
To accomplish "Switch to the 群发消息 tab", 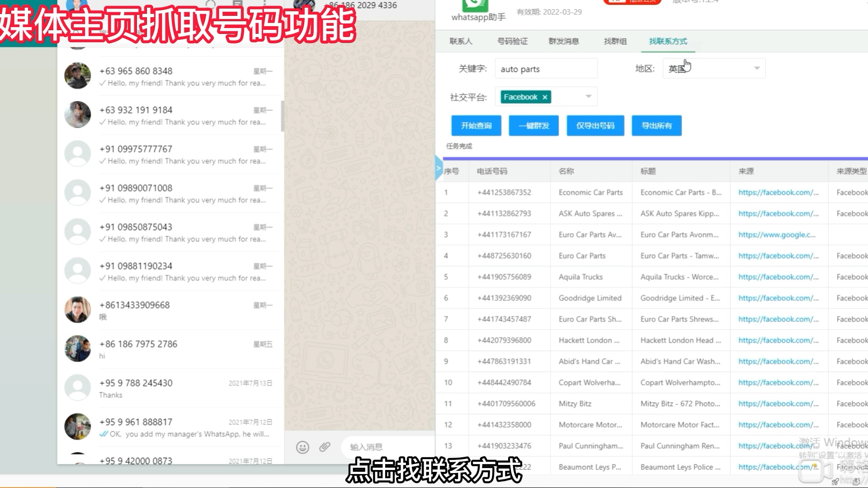I will 563,41.
